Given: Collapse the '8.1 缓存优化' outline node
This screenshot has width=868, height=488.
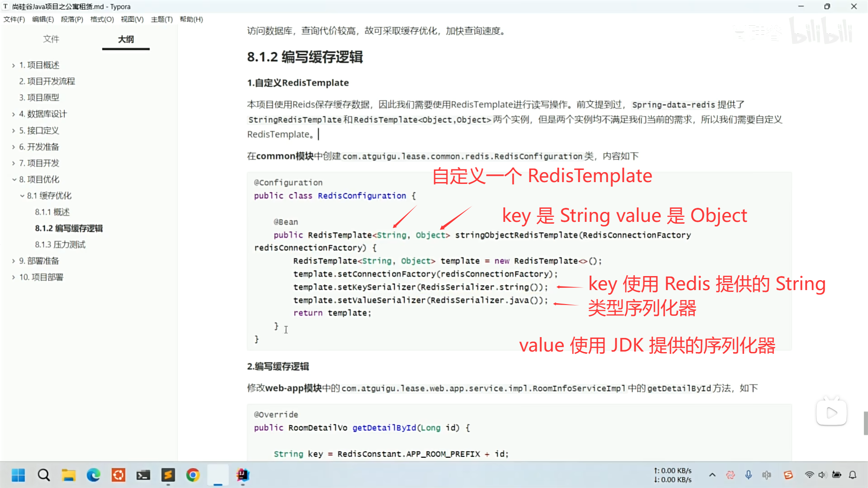Looking at the screenshot, I should pyautogui.click(x=22, y=196).
